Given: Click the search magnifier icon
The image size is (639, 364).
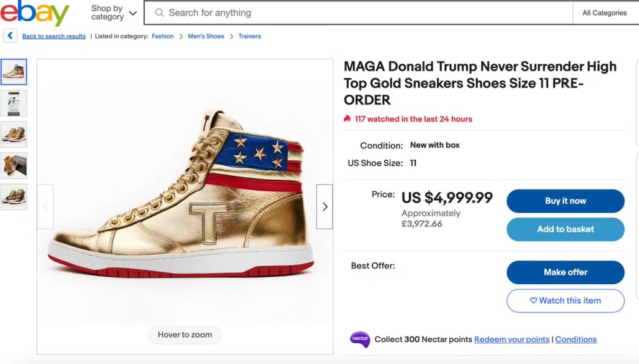Looking at the screenshot, I should [160, 12].
